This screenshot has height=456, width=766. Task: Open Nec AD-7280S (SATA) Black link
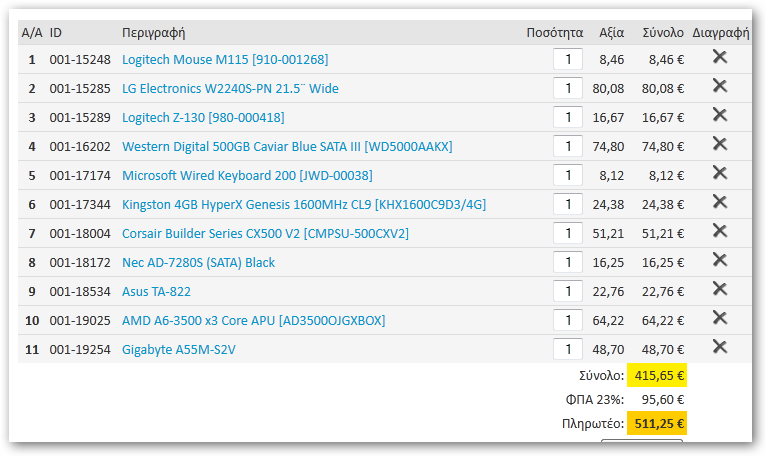point(198,262)
